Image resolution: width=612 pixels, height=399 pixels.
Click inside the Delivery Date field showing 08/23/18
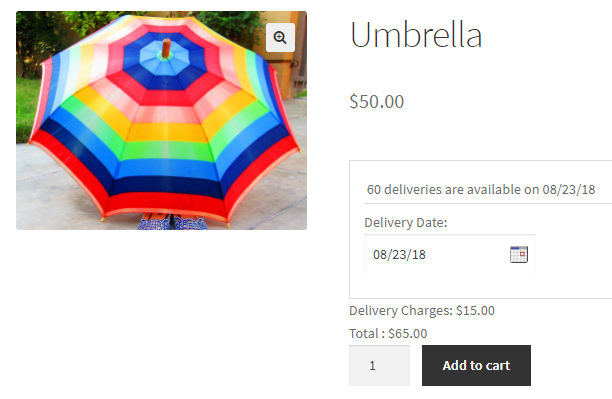tap(450, 255)
